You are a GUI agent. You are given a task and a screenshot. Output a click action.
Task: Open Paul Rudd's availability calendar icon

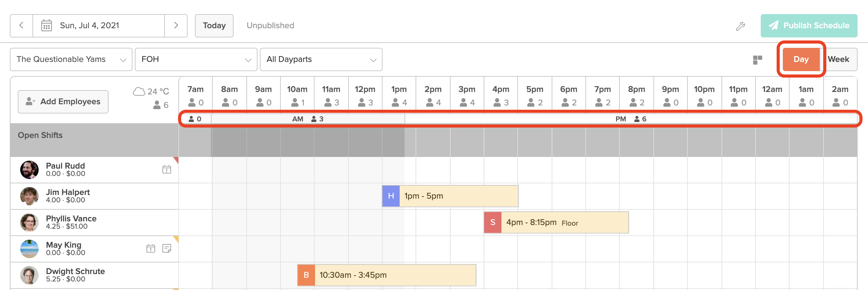coord(166,169)
